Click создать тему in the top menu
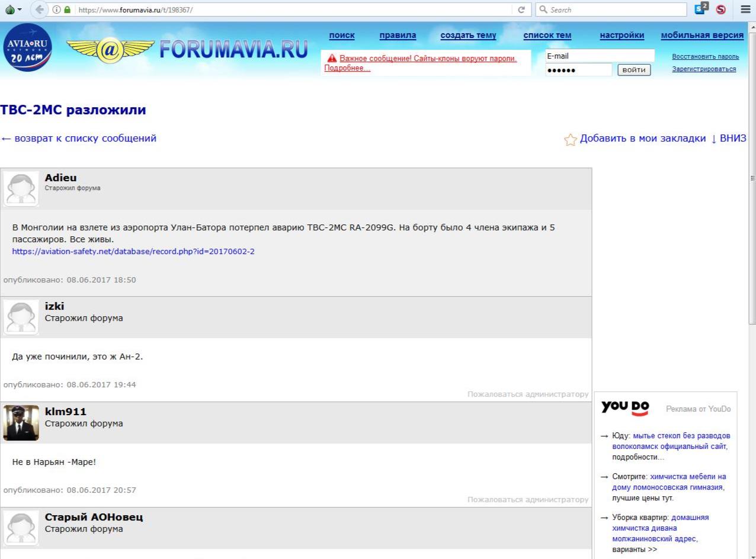Image resolution: width=756 pixels, height=559 pixels. [x=469, y=36]
